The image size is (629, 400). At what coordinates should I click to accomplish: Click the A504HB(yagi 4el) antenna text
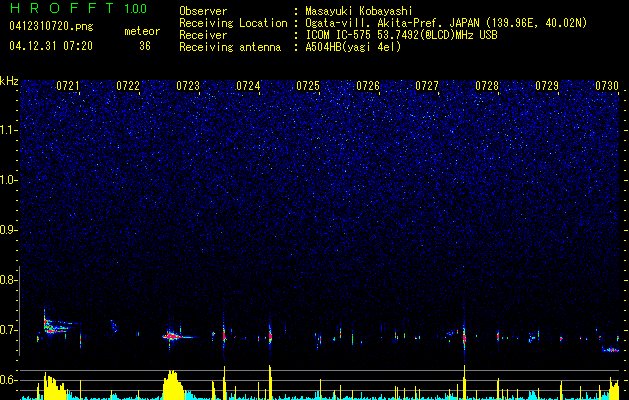tap(353, 47)
